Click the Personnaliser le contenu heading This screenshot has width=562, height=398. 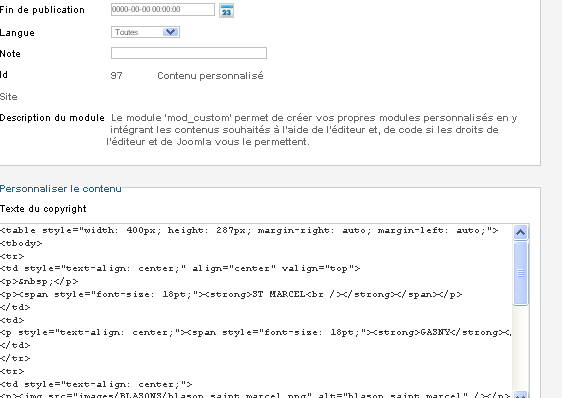[61, 189]
